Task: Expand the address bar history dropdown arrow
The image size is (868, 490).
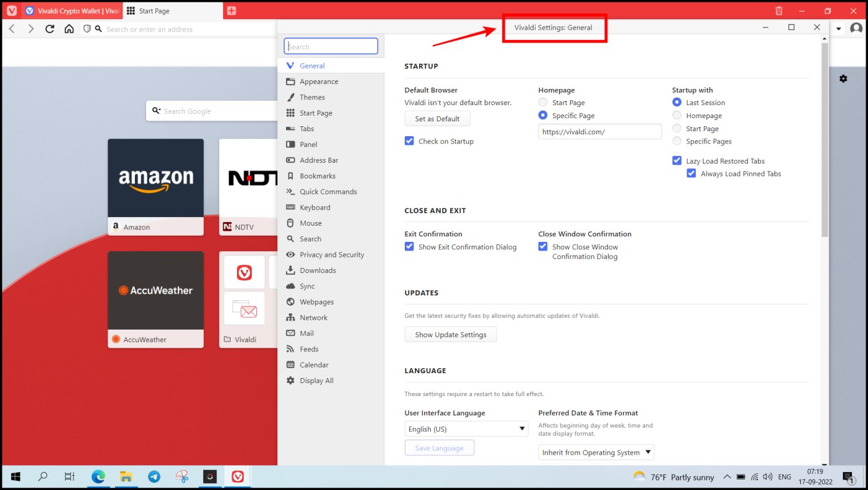Action: [x=838, y=29]
